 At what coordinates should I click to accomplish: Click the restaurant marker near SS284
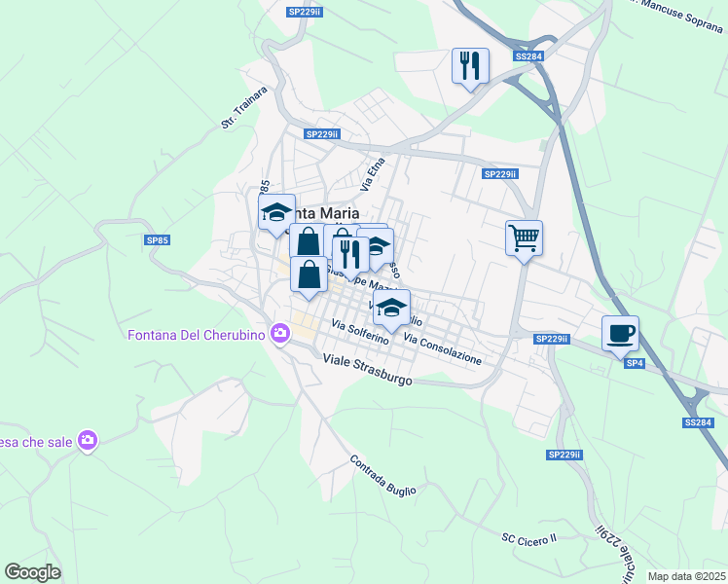[x=470, y=69]
